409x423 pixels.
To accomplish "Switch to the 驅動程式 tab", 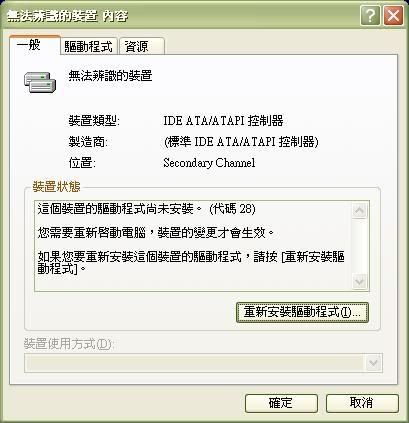I will [89, 46].
